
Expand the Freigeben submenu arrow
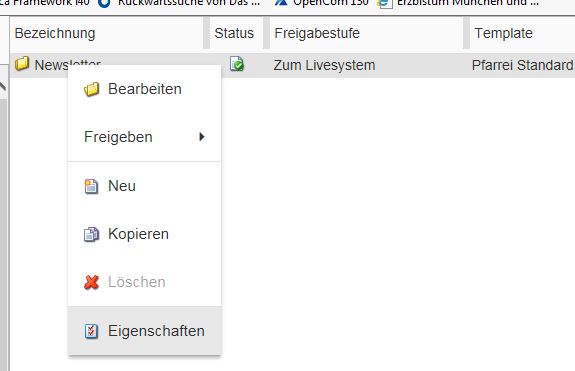coord(201,137)
